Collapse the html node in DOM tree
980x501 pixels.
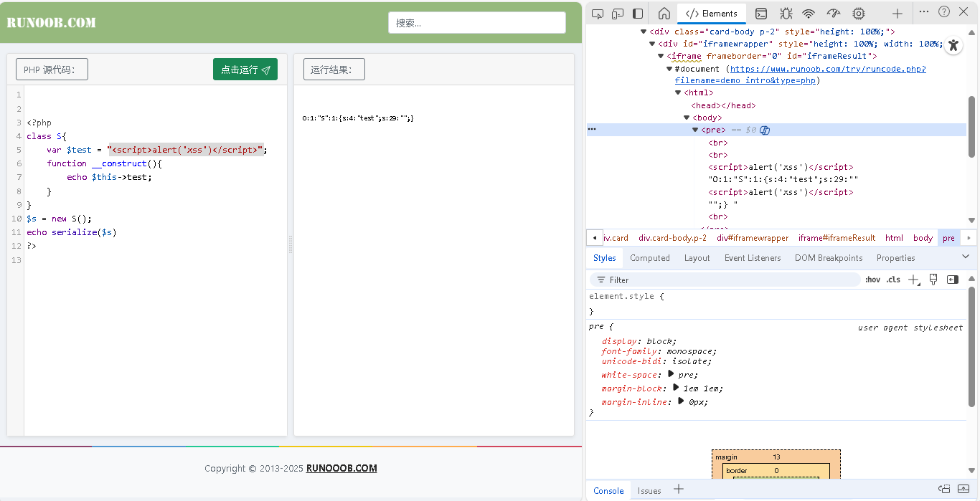[678, 92]
